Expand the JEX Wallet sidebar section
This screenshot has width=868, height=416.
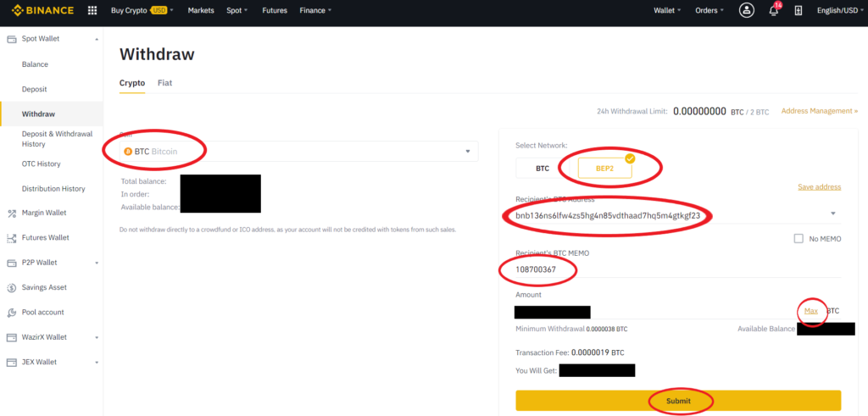(97, 363)
